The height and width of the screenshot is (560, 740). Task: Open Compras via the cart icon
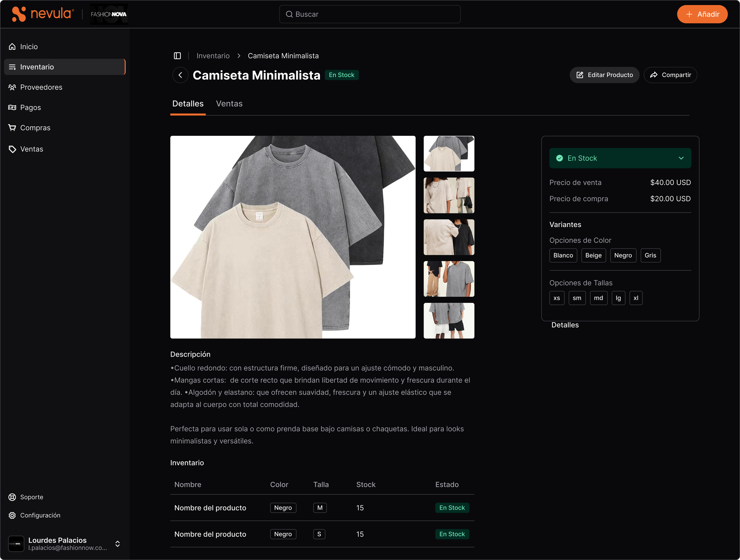point(12,128)
